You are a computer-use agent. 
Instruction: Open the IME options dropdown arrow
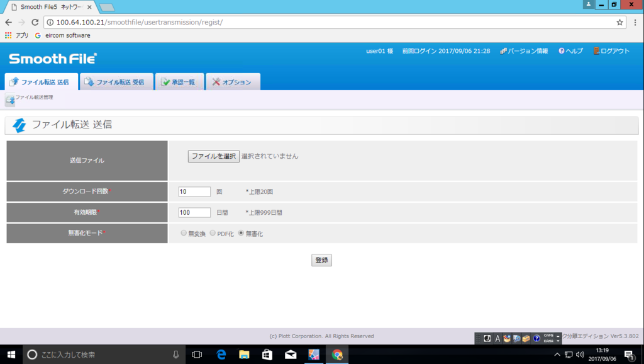coord(557,341)
